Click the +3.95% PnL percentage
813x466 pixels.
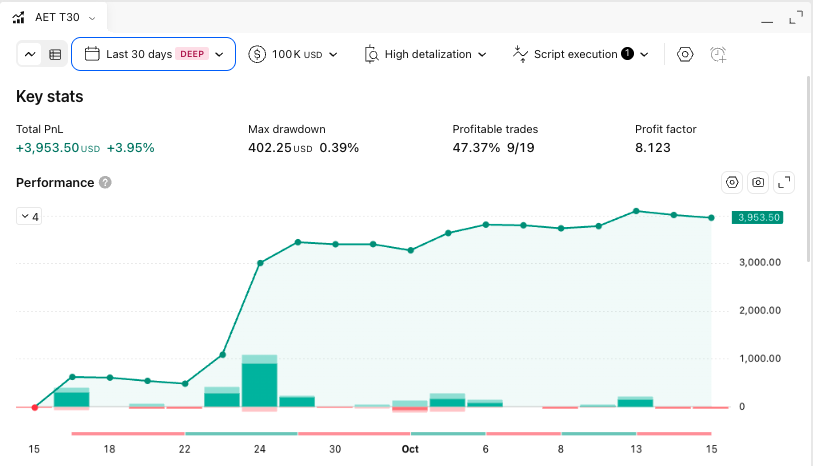click(131, 148)
